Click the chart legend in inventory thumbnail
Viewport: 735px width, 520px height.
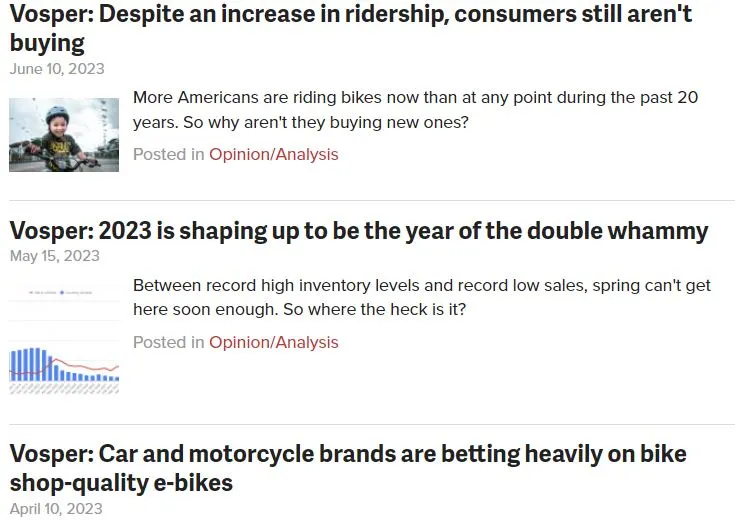64,292
